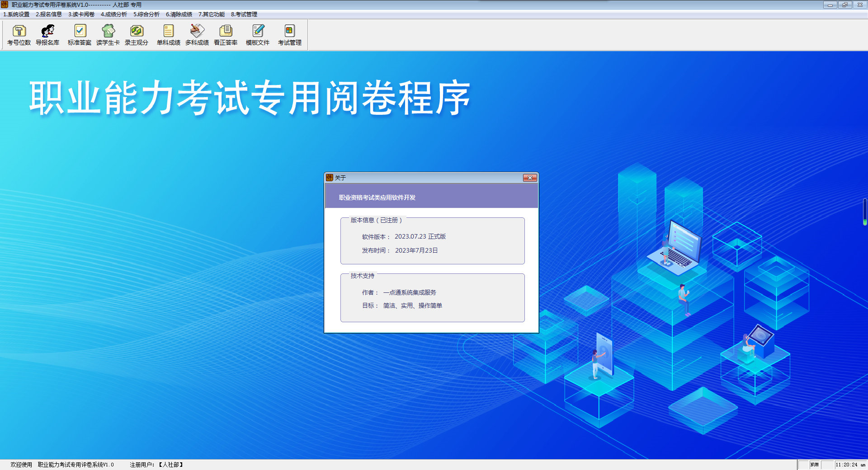This screenshot has height=470, width=868.
Task: Click the 考试管理 toolbar icon
Action: tap(290, 35)
